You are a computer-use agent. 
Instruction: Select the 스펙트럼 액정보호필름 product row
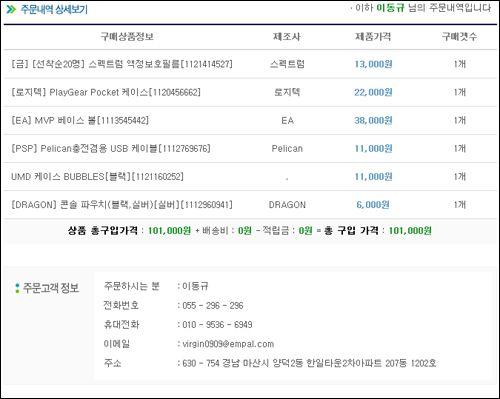coord(250,64)
